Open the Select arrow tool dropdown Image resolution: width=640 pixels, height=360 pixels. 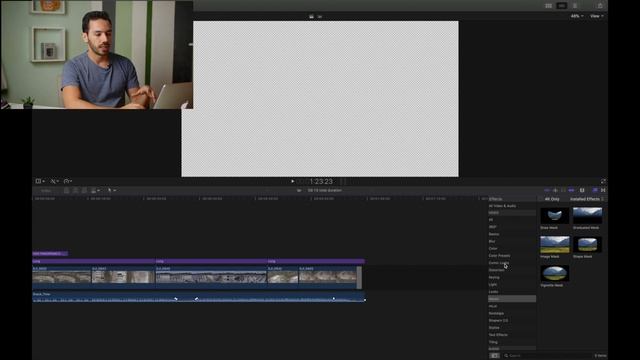(x=111, y=191)
